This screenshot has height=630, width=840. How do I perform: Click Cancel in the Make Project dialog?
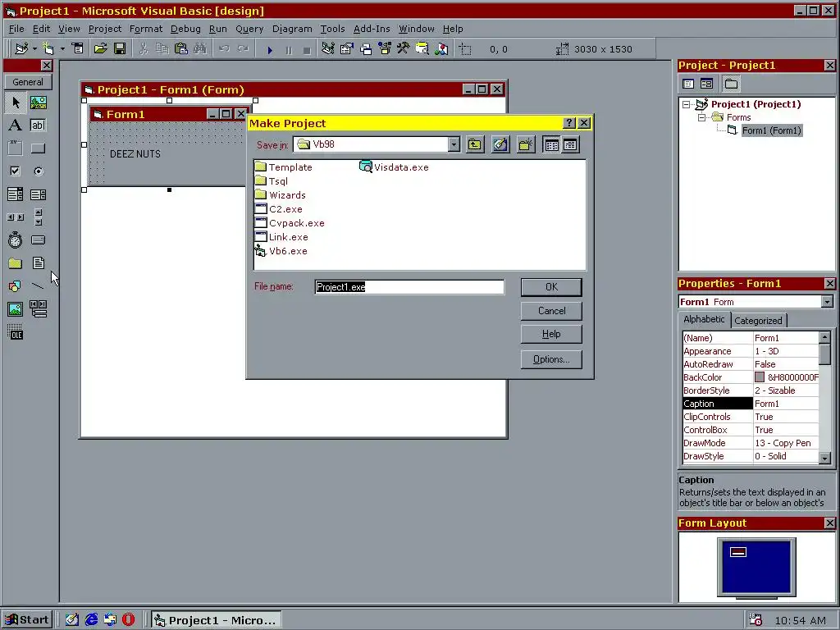pyautogui.click(x=551, y=311)
